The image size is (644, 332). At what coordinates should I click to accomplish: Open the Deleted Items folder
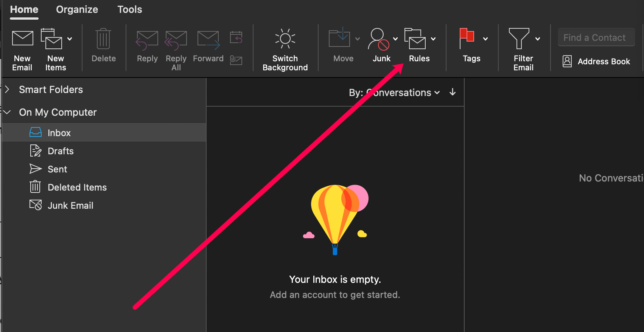click(x=77, y=187)
